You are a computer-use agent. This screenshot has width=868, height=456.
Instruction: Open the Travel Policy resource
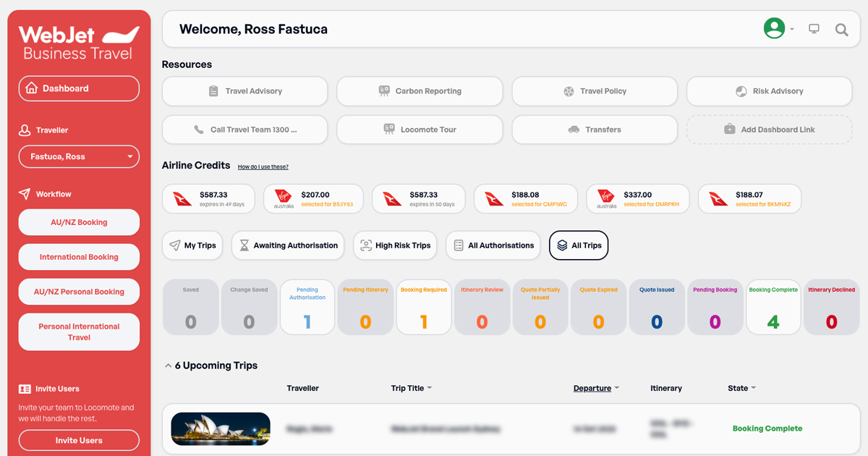(595, 91)
